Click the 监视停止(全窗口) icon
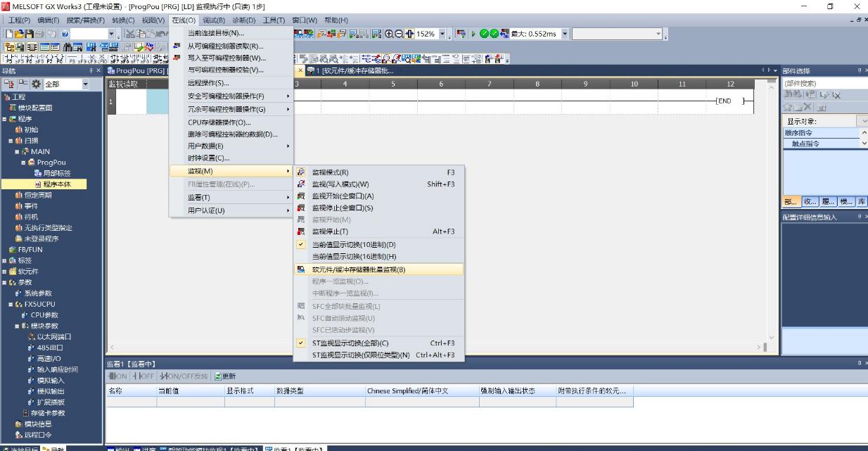Image resolution: width=868 pixels, height=451 pixels. (302, 208)
